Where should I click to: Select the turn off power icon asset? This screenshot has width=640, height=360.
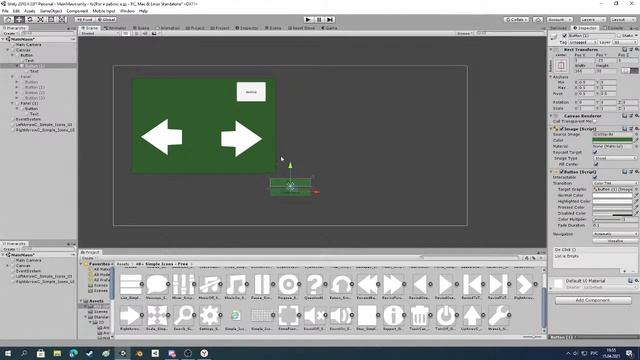click(446, 315)
